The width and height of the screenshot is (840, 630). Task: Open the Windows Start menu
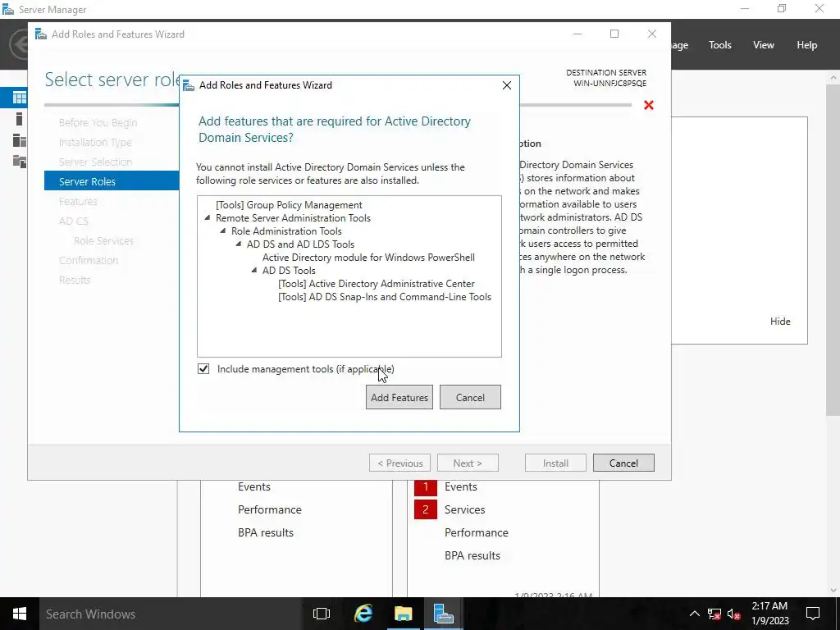pyautogui.click(x=20, y=614)
